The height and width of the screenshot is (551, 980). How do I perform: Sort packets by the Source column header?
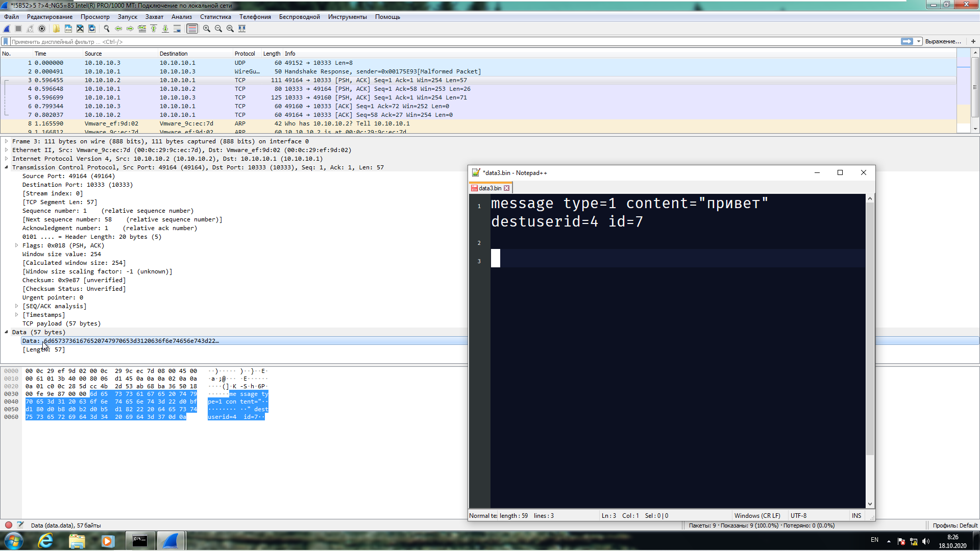120,54
